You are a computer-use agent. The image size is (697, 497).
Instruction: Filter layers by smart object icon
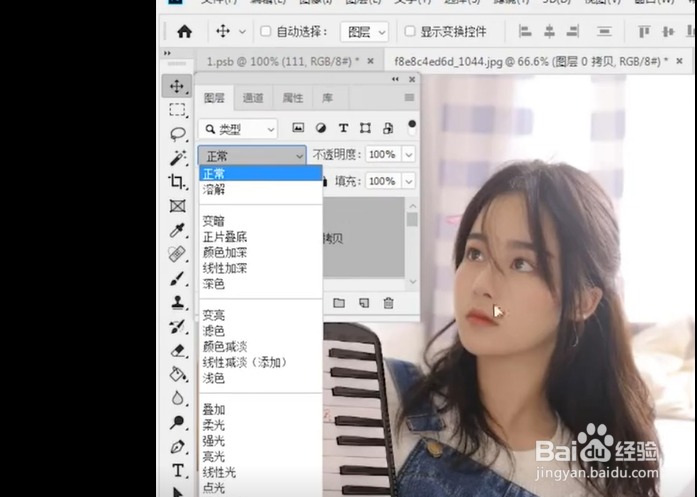[x=388, y=128]
